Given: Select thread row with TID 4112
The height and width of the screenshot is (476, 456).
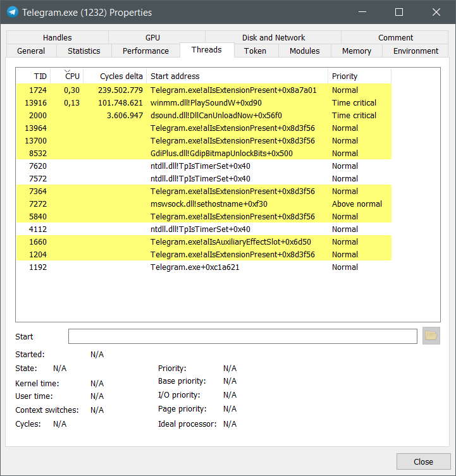Looking at the screenshot, I should coord(204,229).
